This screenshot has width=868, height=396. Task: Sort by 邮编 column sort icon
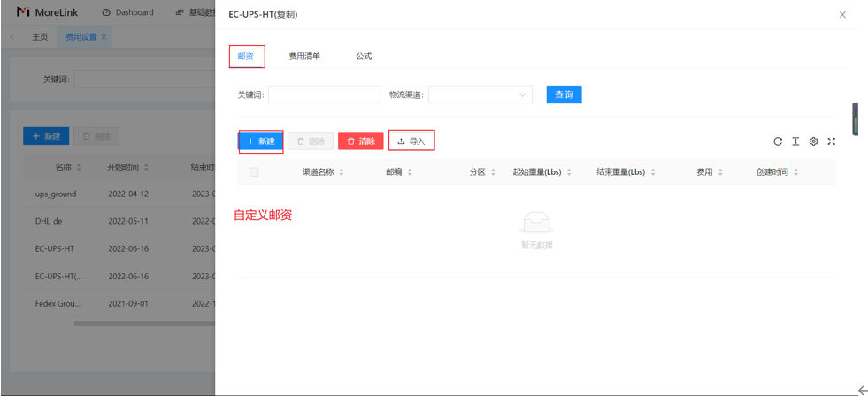tap(410, 172)
